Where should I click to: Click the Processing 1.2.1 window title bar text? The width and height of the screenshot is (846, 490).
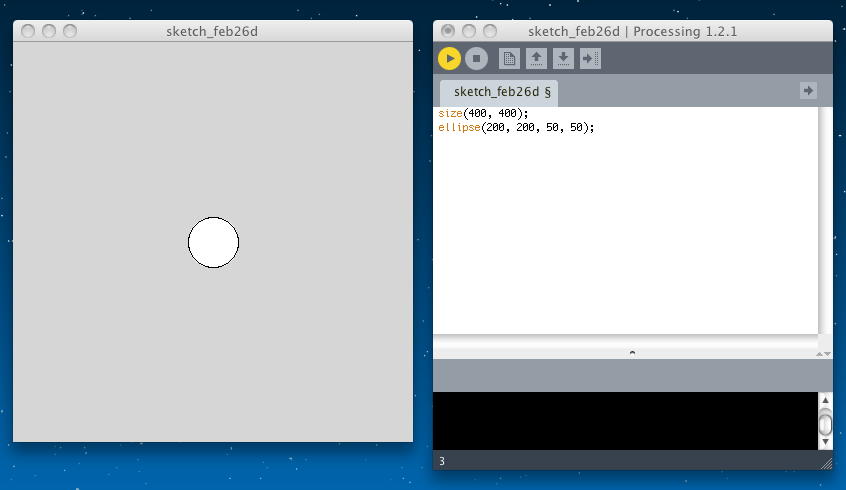click(x=632, y=32)
